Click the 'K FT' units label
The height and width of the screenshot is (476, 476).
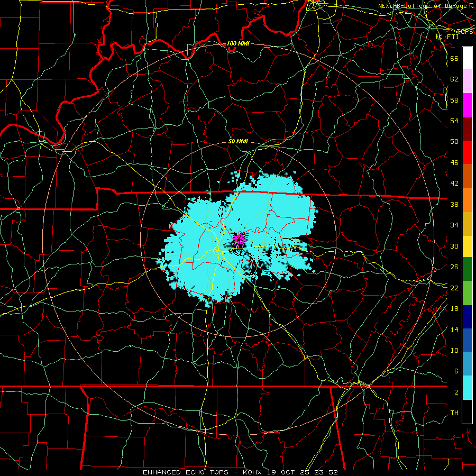pyautogui.click(x=447, y=36)
